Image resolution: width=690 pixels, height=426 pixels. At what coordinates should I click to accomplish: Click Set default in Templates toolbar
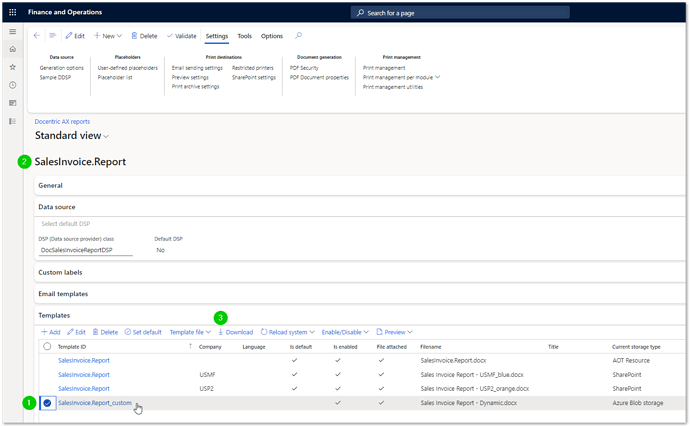(x=143, y=332)
